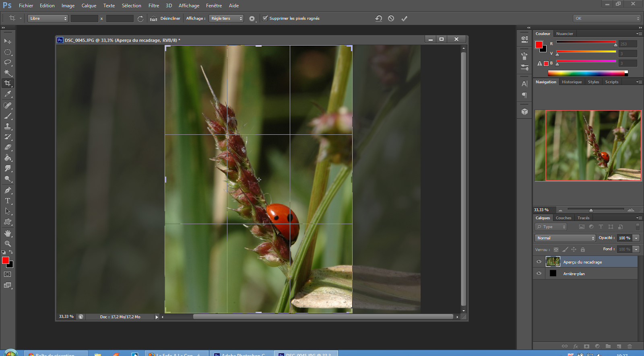
Task: Toggle Quick Mask mode
Action: pos(8,274)
